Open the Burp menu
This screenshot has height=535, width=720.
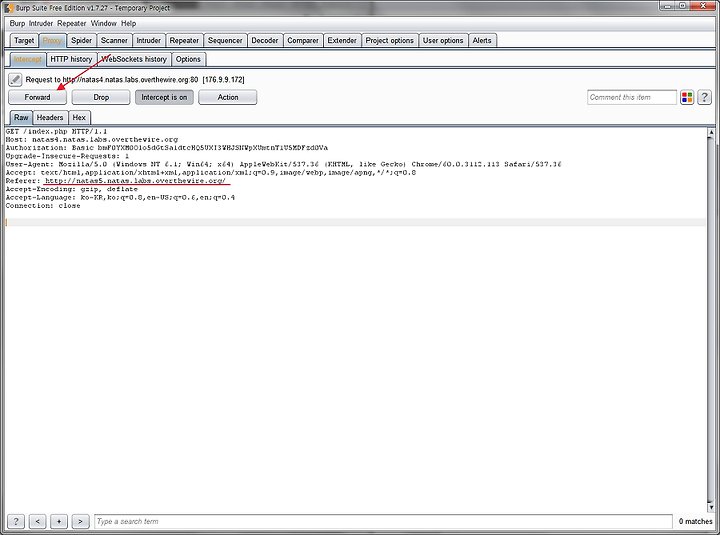[x=17, y=23]
